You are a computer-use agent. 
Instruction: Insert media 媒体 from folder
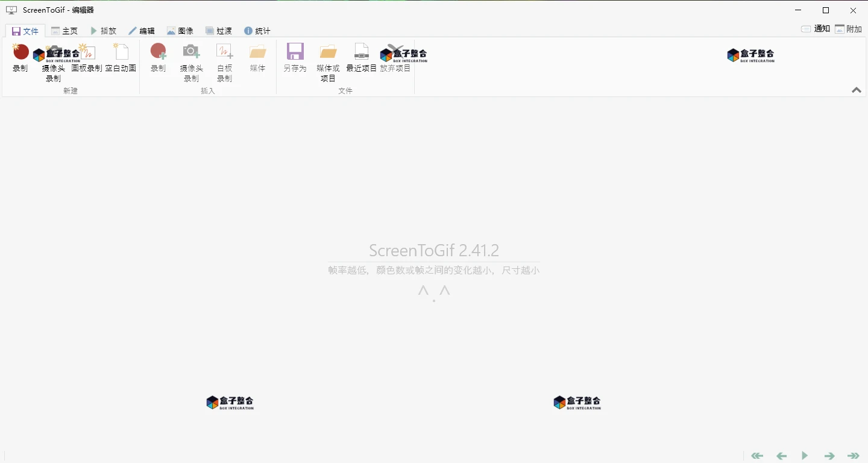(x=257, y=58)
